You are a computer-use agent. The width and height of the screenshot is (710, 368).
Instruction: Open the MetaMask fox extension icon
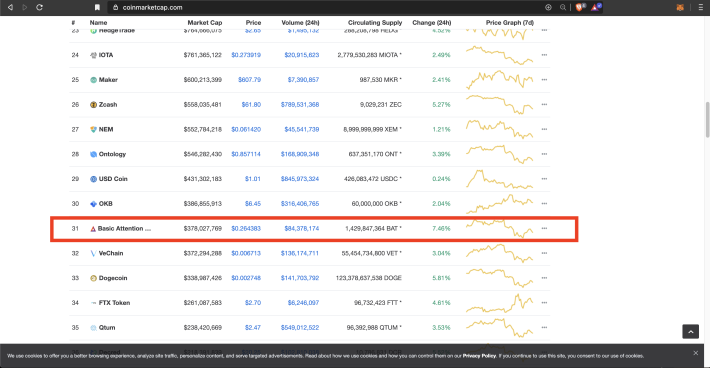680,7
